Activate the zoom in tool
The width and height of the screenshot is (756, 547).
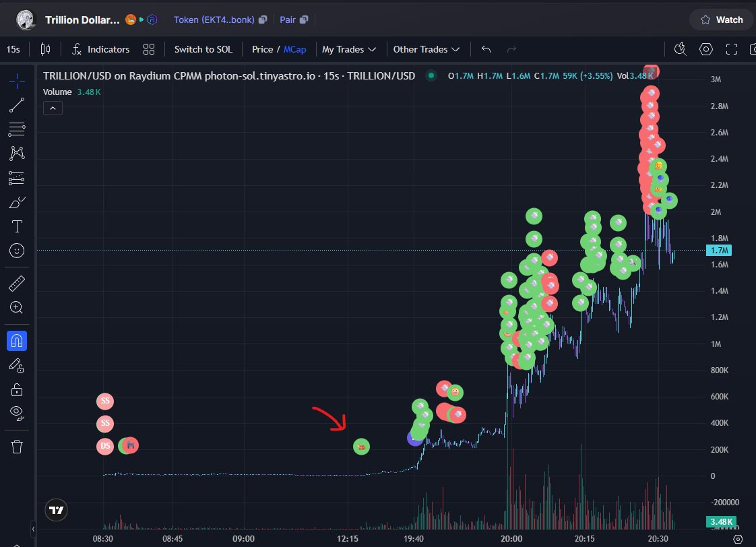point(17,307)
